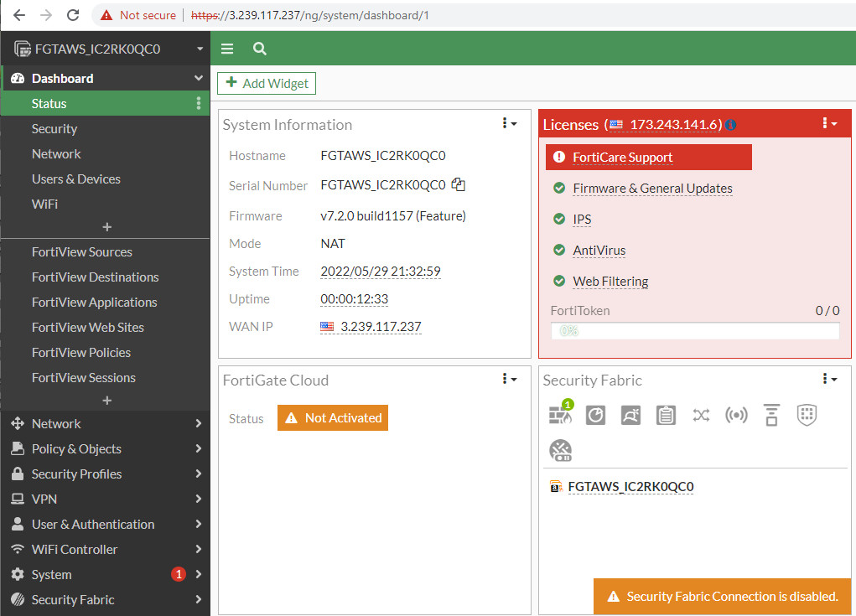
Task: Click the plus icon below FortiView Sessions
Action: 107,400
